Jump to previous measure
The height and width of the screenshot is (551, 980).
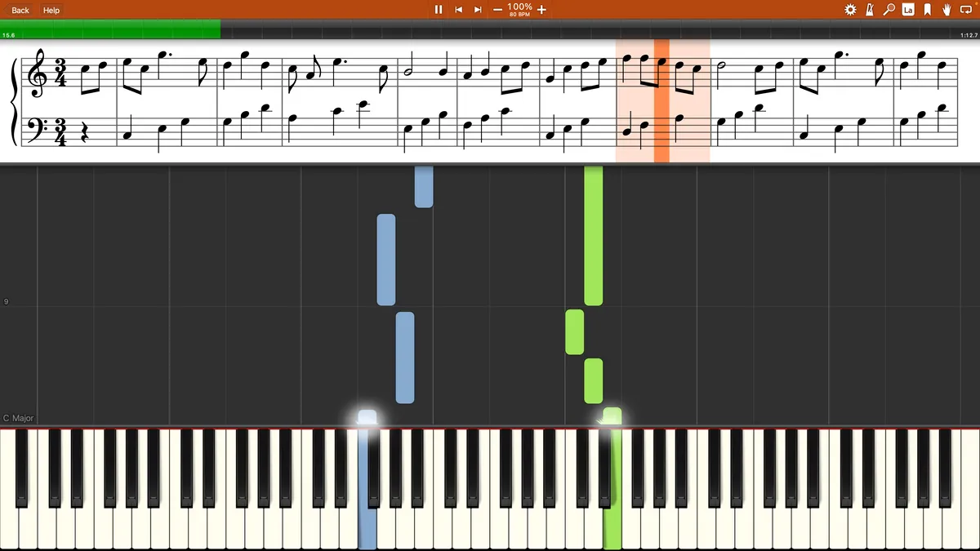tap(459, 10)
